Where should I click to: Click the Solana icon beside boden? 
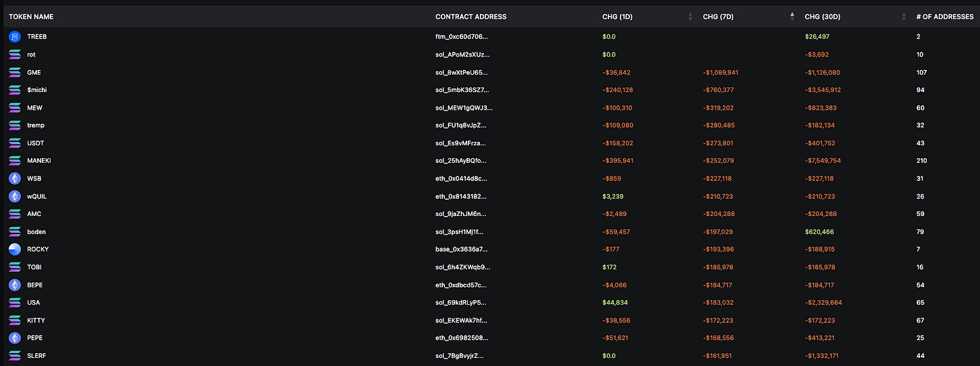coord(15,231)
